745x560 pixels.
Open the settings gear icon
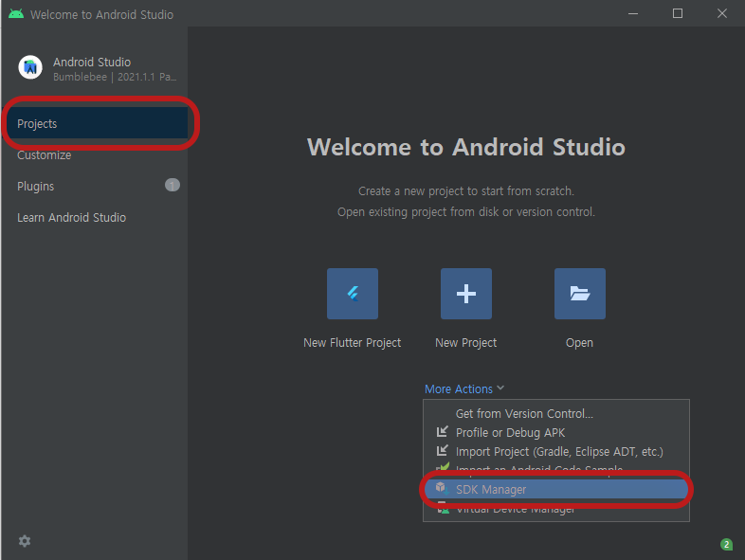click(25, 541)
